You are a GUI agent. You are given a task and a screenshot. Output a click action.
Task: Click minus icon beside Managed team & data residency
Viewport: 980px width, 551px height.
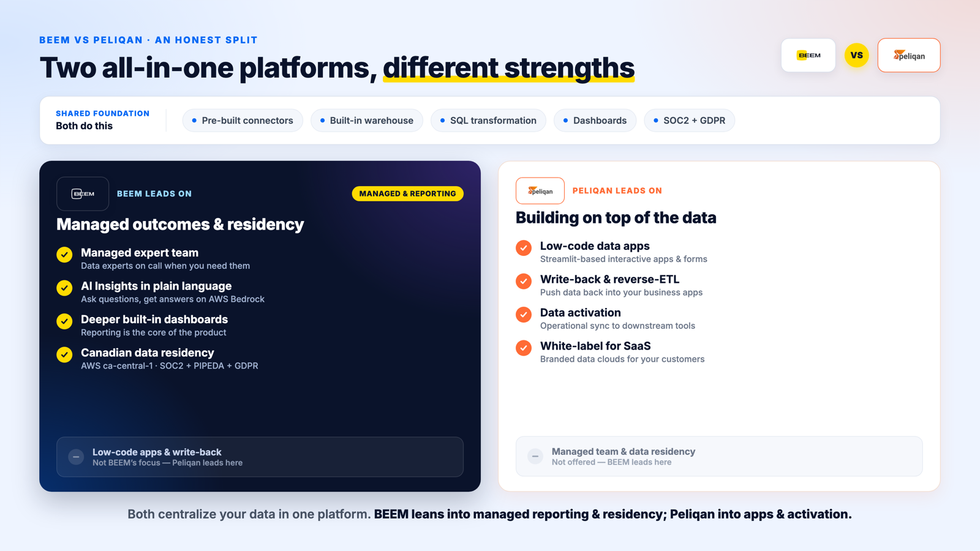(535, 456)
